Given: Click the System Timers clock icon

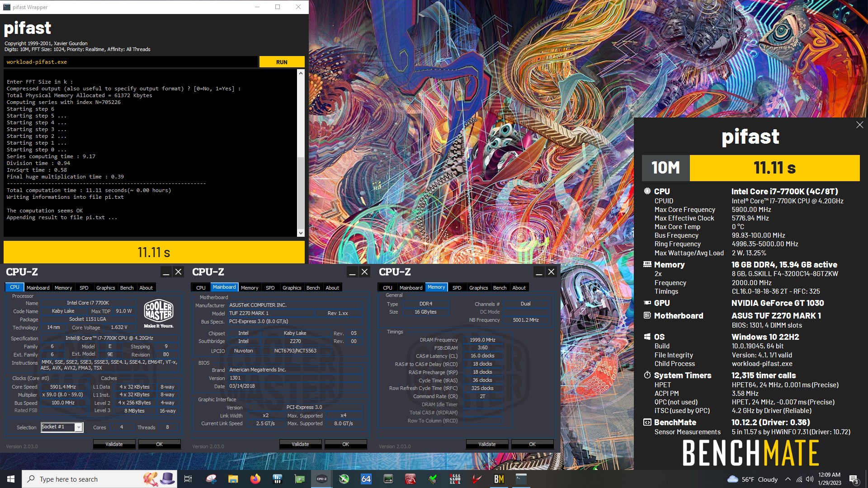Looking at the screenshot, I should 647,375.
